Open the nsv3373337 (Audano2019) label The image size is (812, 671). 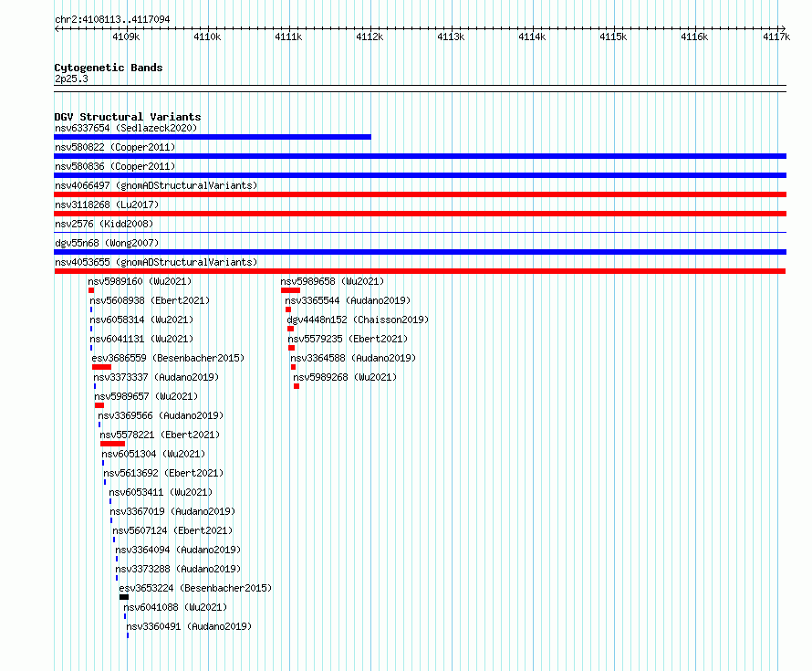[156, 377]
